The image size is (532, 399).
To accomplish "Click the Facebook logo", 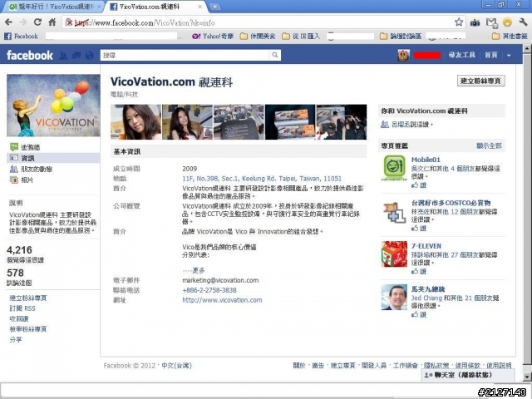I will click(x=30, y=56).
